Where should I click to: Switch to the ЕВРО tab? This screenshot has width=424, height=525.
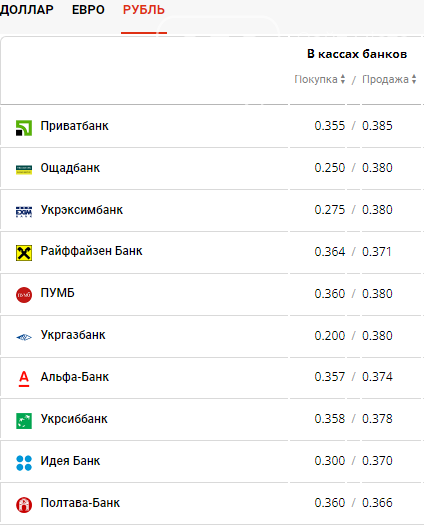(x=88, y=10)
